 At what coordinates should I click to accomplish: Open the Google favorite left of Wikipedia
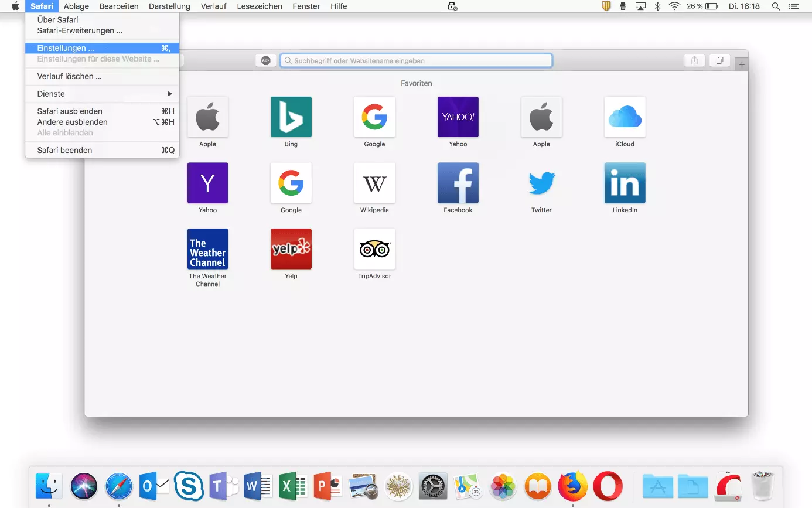(x=291, y=183)
